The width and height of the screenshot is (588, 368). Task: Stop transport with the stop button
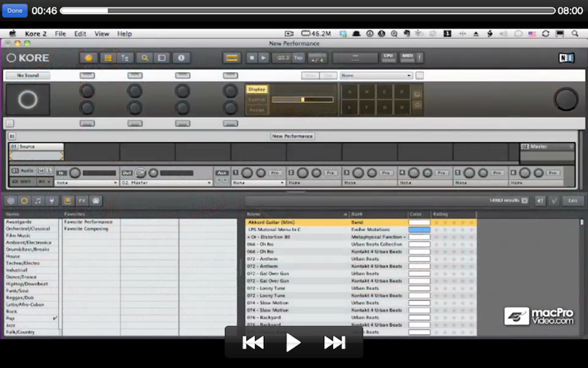pos(251,58)
